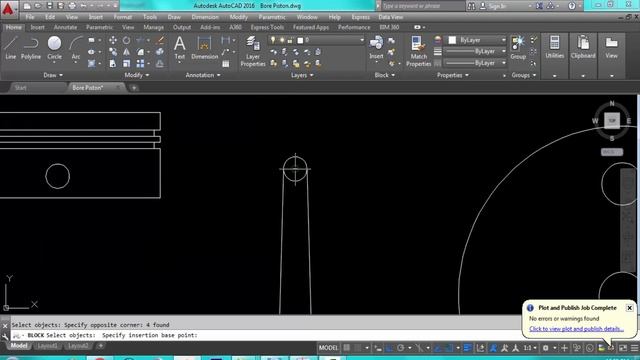Click the WCS label under ViewCube
Viewport: 640px width, 360px height.
click(612, 152)
